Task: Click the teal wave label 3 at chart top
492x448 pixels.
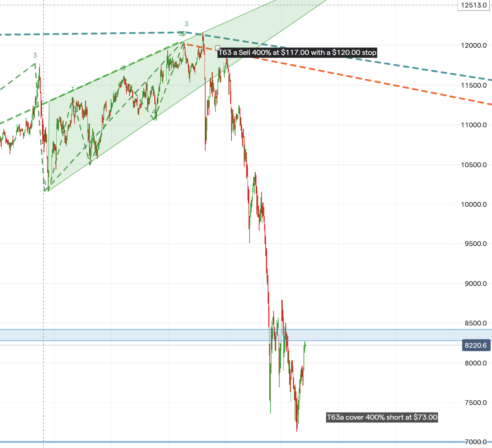Action: coord(186,24)
